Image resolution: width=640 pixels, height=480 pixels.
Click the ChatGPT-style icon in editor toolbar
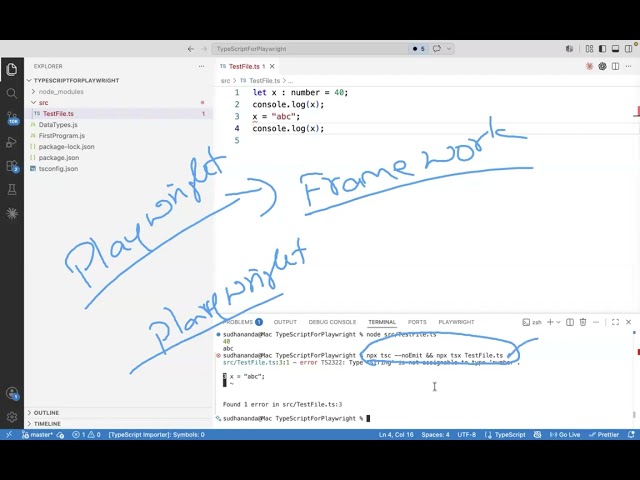click(602, 66)
